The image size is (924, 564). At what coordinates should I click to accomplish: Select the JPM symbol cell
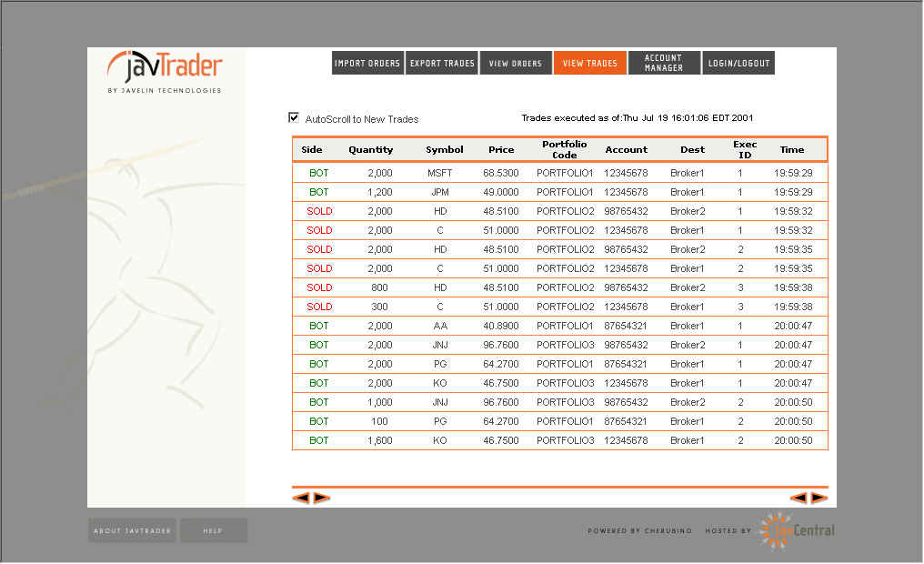439,192
